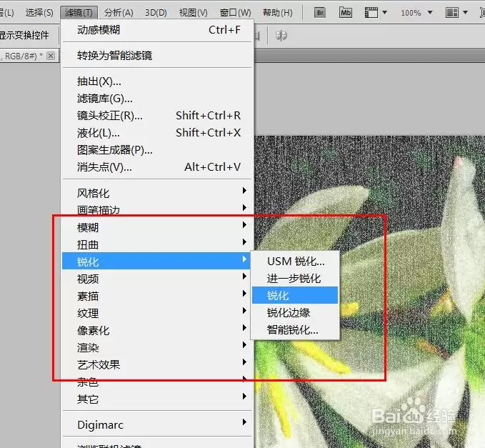
Task: Open the 视图(V) menu
Action: point(194,13)
